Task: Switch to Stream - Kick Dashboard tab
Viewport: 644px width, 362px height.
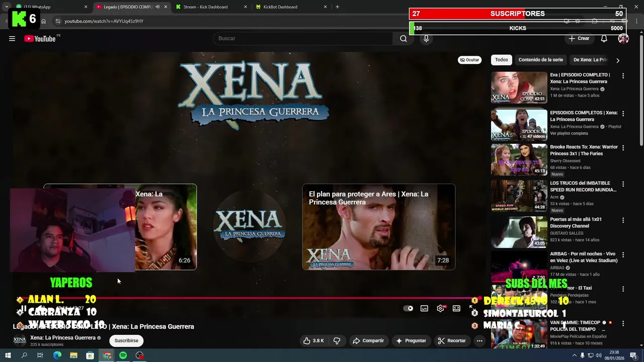Action: pyautogui.click(x=210, y=7)
